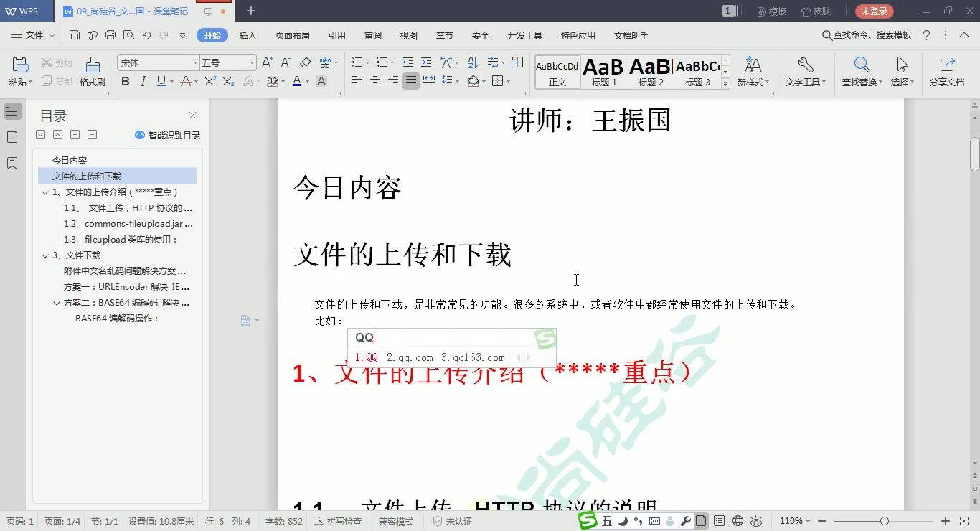The image size is (980, 531).
Task: Open the font size dropdown showing 五号
Action: click(x=250, y=62)
